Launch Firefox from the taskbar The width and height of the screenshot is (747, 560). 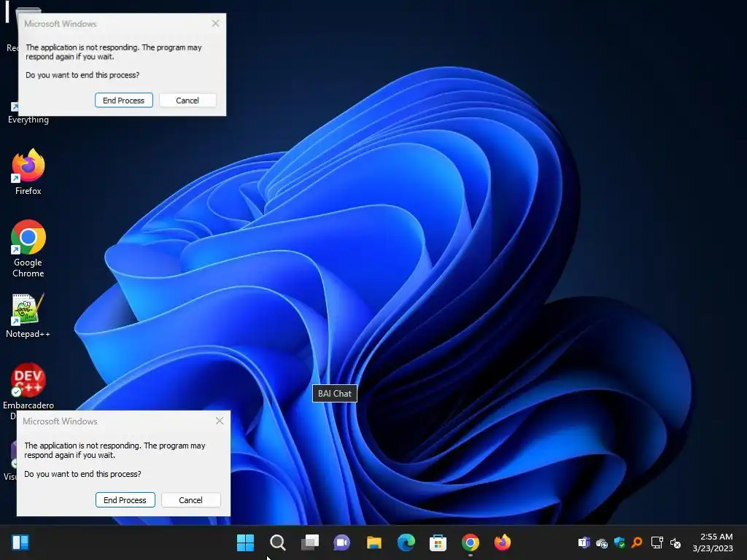coord(502,542)
